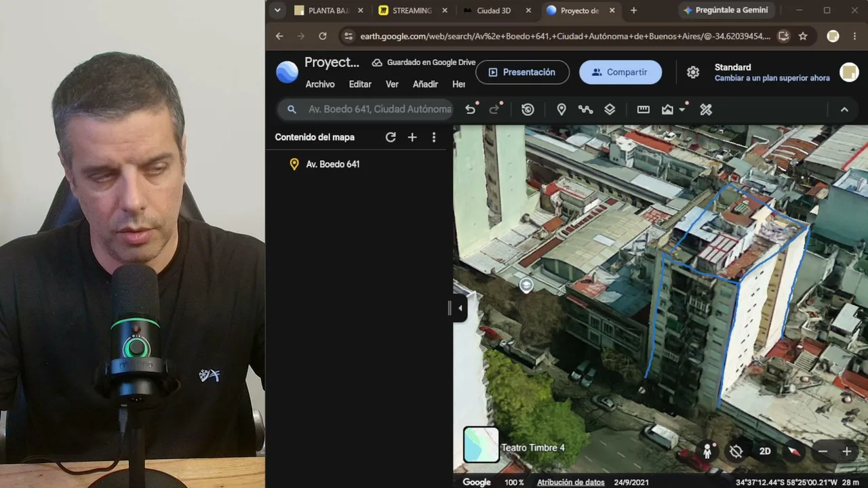Add a placemark with the pin tool
The image size is (868, 488).
tap(561, 109)
